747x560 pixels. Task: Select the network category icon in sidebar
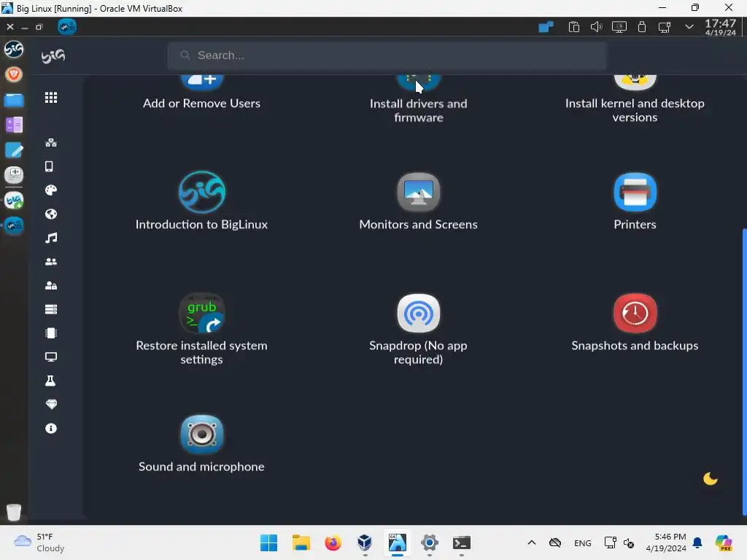[x=51, y=142]
